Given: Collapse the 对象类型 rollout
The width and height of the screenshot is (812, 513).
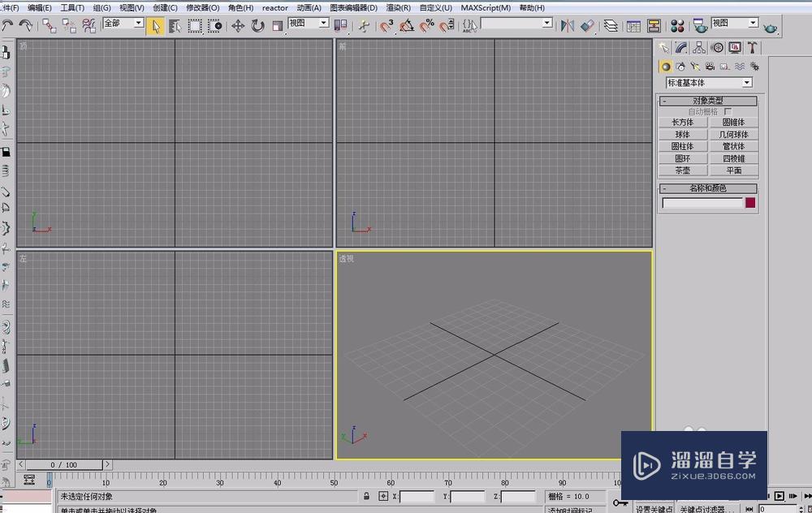Looking at the screenshot, I should coord(708,101).
